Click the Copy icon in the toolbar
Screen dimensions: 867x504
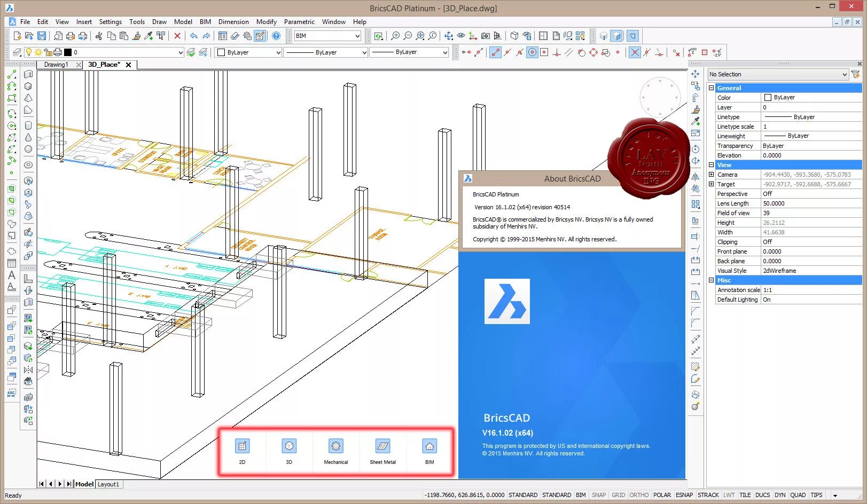(x=112, y=36)
